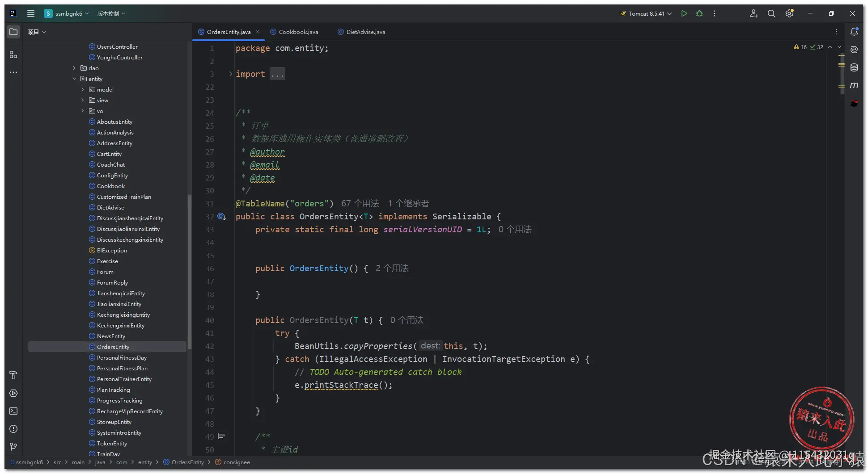Click the 67 个用法 usages hint
Image resolution: width=868 pixels, height=474 pixels.
coord(360,204)
